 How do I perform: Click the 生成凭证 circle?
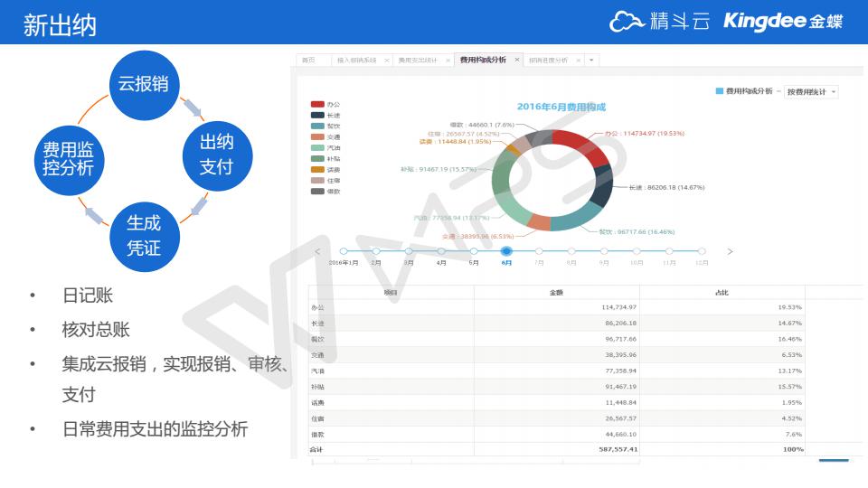click(143, 235)
